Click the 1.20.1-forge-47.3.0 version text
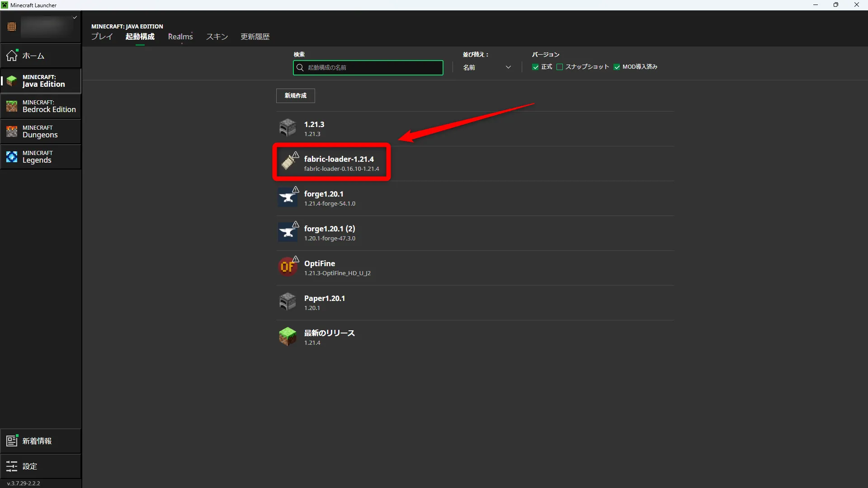This screenshot has height=488, width=868. (330, 239)
